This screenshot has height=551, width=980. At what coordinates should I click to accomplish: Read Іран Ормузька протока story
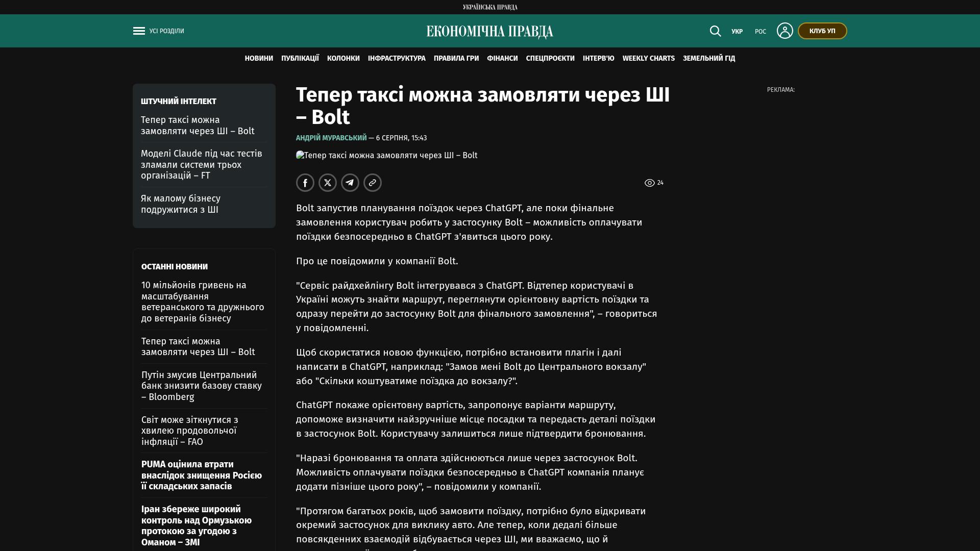click(x=197, y=526)
